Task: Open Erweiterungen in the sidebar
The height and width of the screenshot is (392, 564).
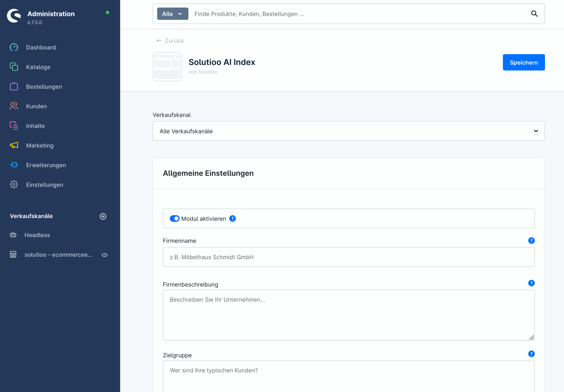Action: tap(46, 165)
